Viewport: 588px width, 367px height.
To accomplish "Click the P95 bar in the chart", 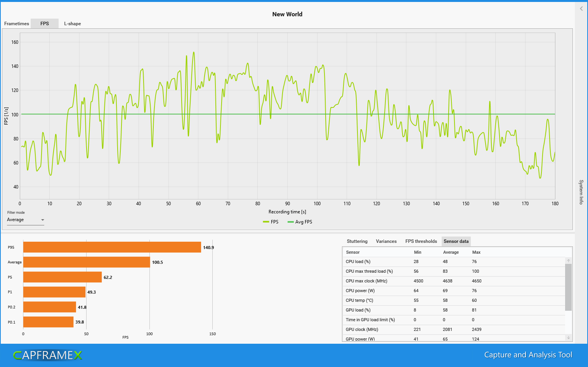I will point(112,247).
